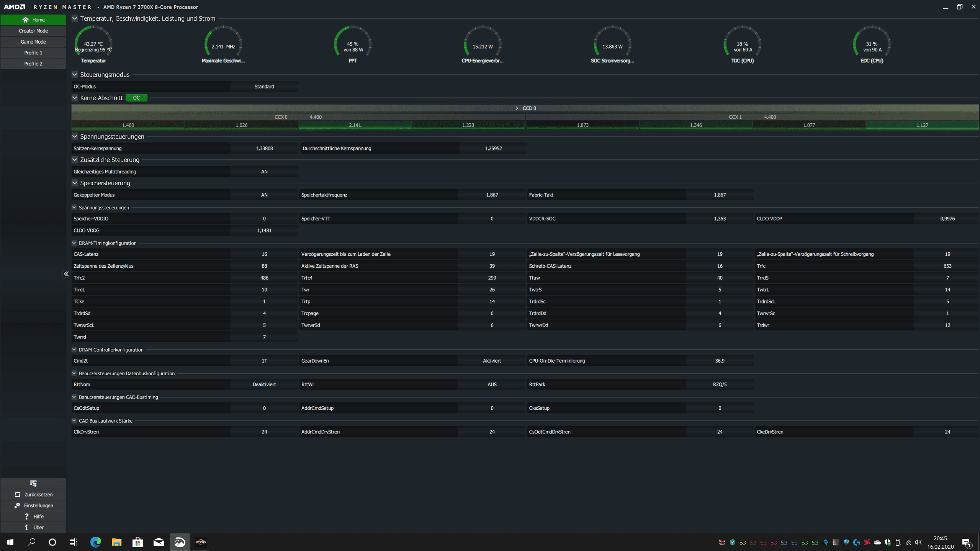Click the red atom-shaped tray icon
980x551 pixels.
[867, 542]
